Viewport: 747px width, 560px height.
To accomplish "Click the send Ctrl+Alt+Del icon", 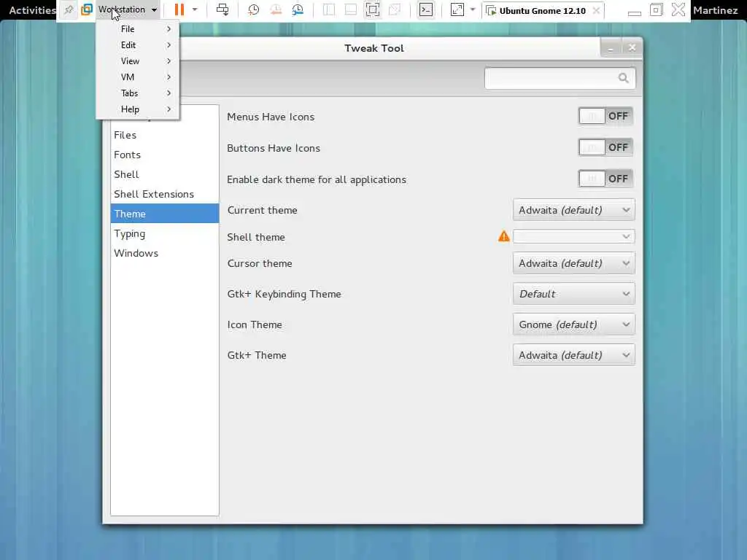I will pos(222,9).
